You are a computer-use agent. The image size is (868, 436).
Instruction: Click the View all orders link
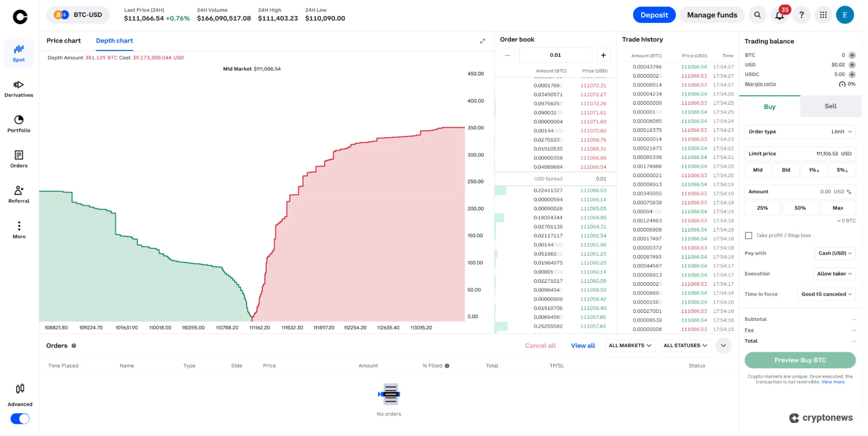pyautogui.click(x=583, y=345)
